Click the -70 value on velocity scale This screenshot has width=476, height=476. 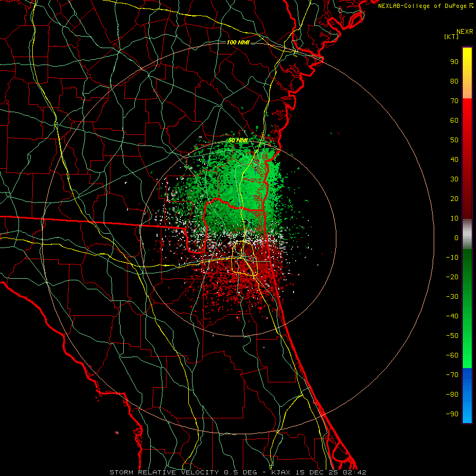click(452, 375)
